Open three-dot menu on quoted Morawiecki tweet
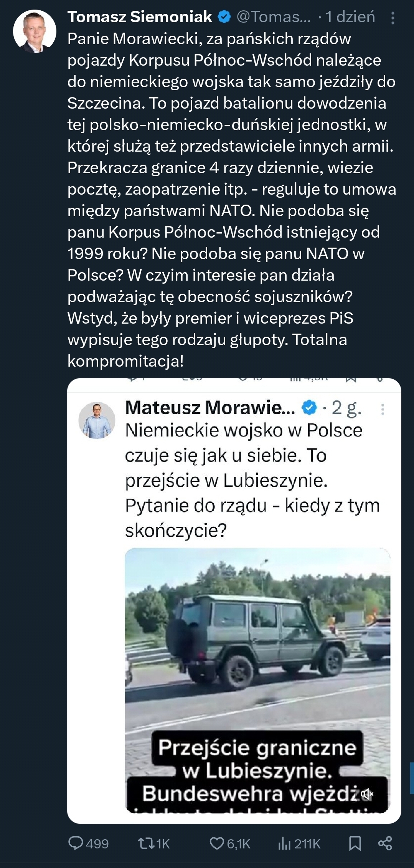Screen dimensions: 414x868 (383, 409)
